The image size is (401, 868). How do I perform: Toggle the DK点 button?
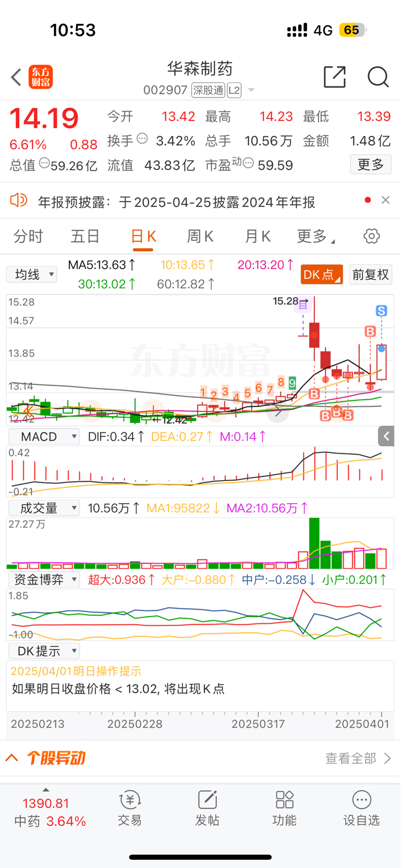pos(322,274)
